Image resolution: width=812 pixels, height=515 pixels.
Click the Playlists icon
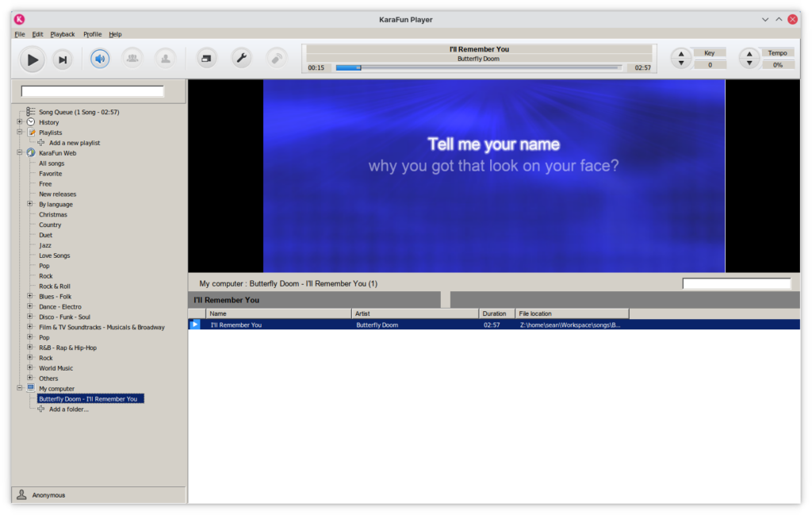[31, 132]
